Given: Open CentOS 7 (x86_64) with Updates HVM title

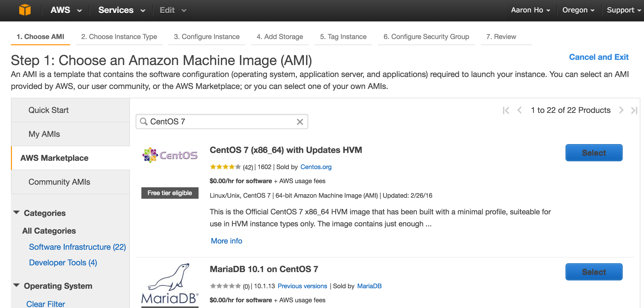Looking at the screenshot, I should pyautogui.click(x=286, y=150).
